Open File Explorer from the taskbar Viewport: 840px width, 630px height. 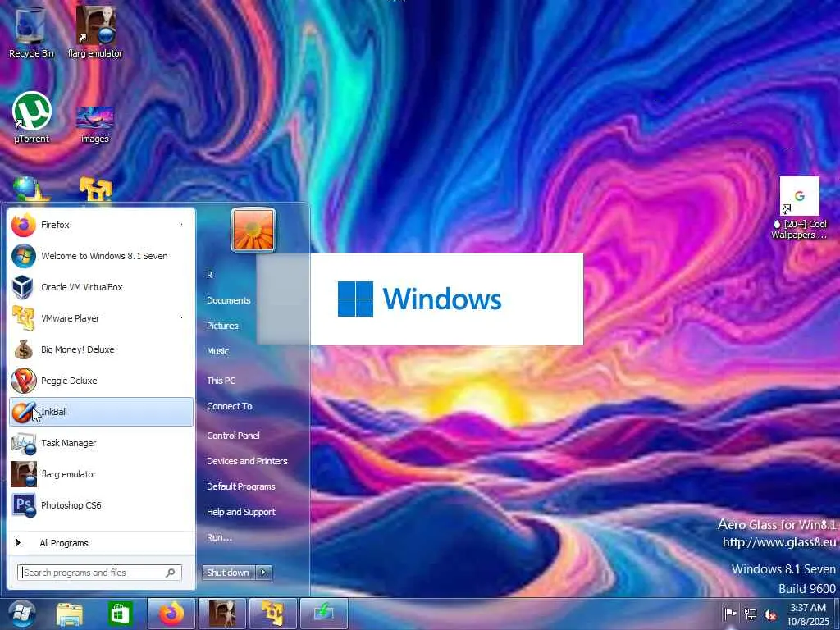pos(70,614)
